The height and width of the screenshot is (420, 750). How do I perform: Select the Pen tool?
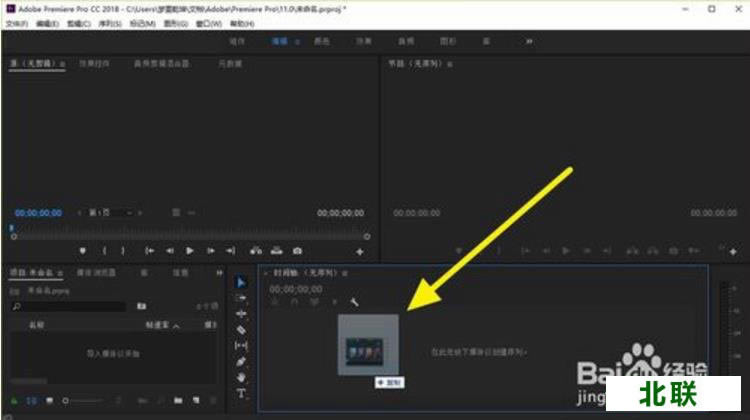pyautogui.click(x=241, y=361)
